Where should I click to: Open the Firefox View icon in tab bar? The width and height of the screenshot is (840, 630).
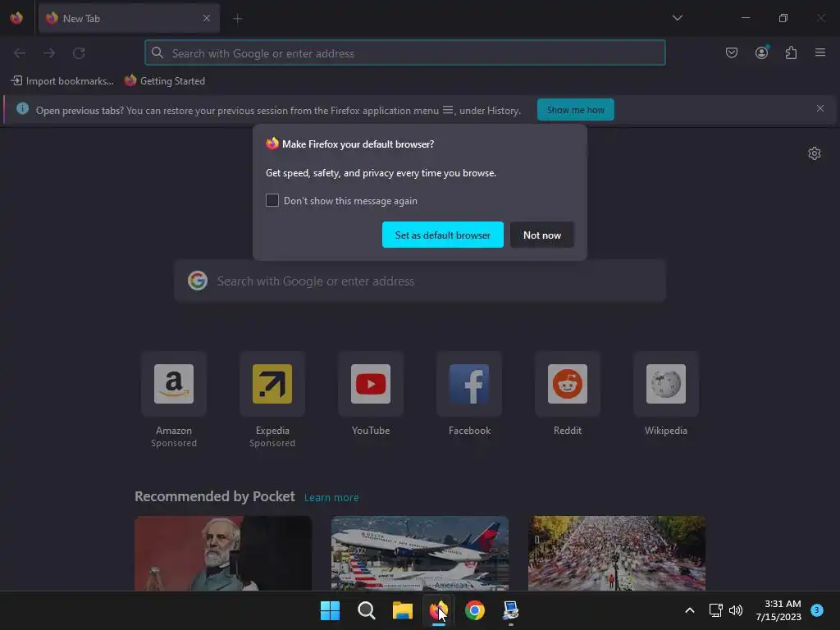pos(16,18)
